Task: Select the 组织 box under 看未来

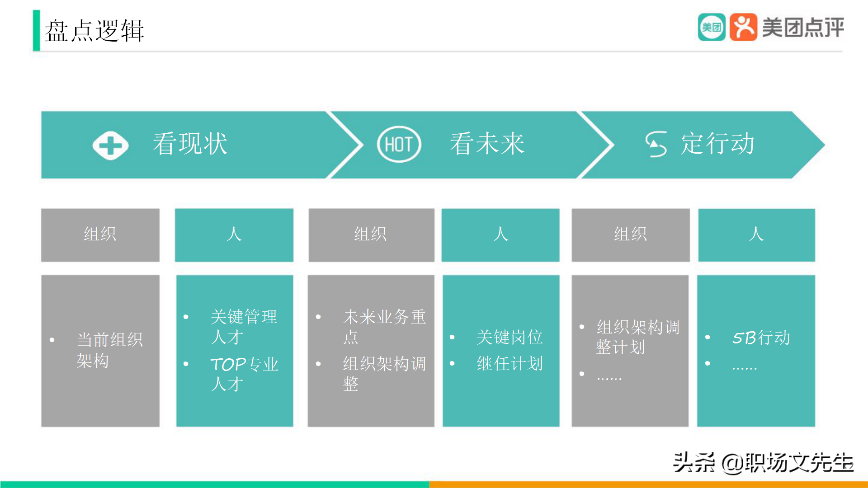Action: click(371, 235)
